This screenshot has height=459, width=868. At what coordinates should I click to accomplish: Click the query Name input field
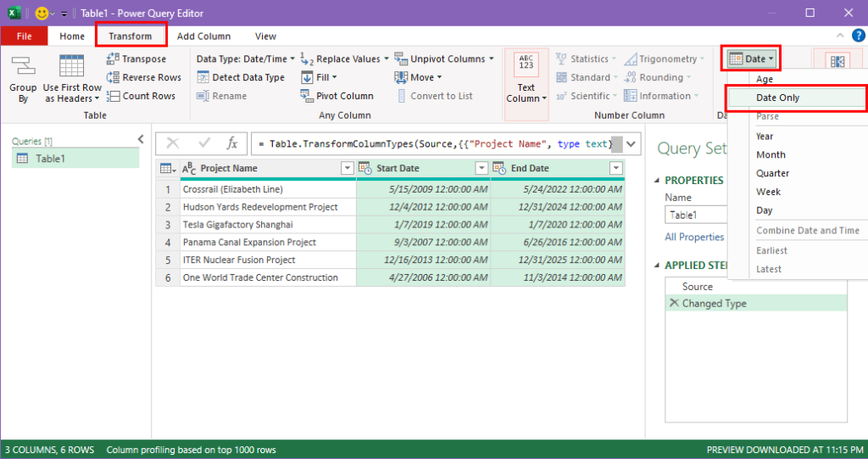point(697,216)
